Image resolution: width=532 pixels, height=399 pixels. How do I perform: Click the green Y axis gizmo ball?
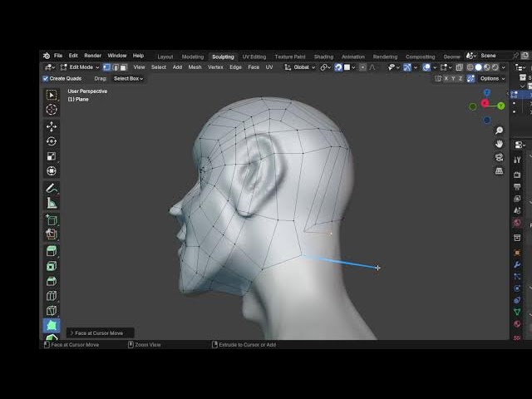click(x=501, y=106)
